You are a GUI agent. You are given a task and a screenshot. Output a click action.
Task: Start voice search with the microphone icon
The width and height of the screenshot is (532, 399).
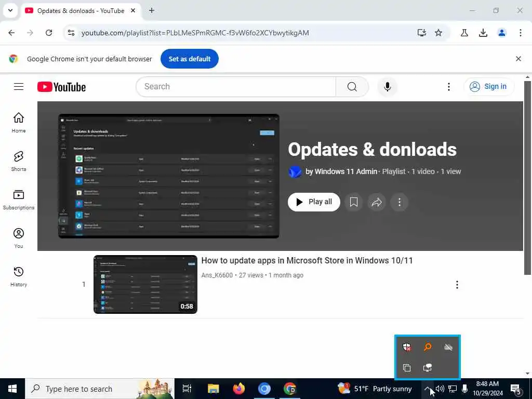click(x=387, y=87)
